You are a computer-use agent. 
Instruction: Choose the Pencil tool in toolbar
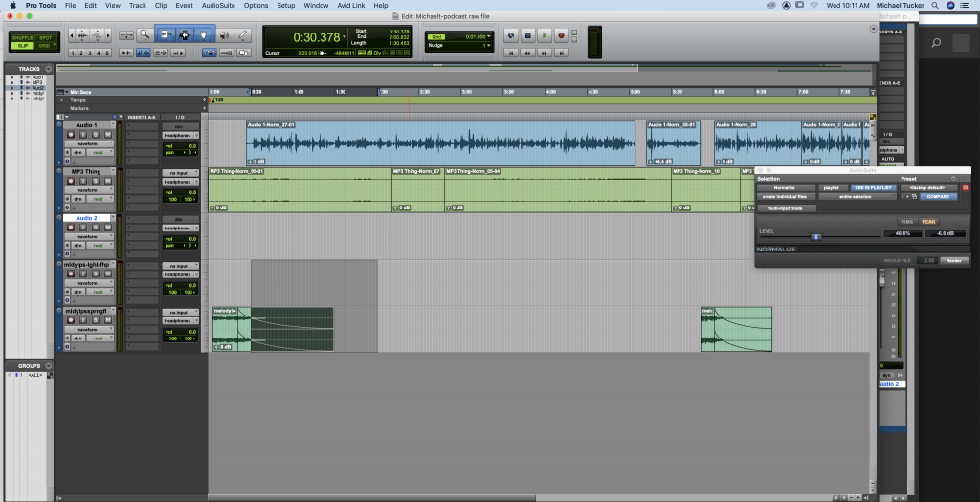[x=243, y=35]
